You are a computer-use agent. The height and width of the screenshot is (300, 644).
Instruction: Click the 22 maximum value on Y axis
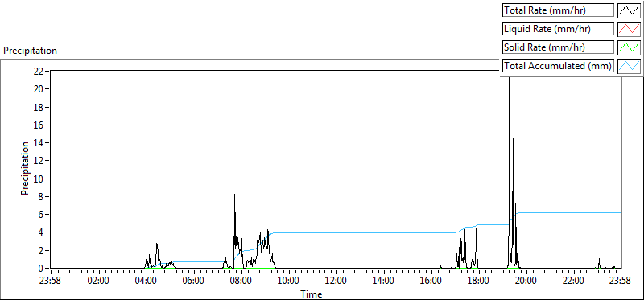tap(39, 71)
